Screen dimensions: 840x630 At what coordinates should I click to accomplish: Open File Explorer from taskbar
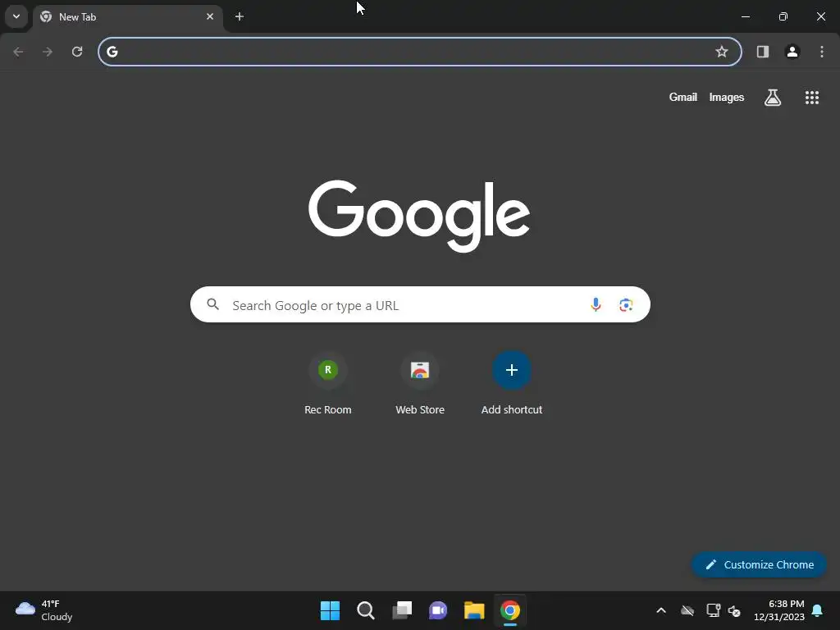click(x=474, y=610)
